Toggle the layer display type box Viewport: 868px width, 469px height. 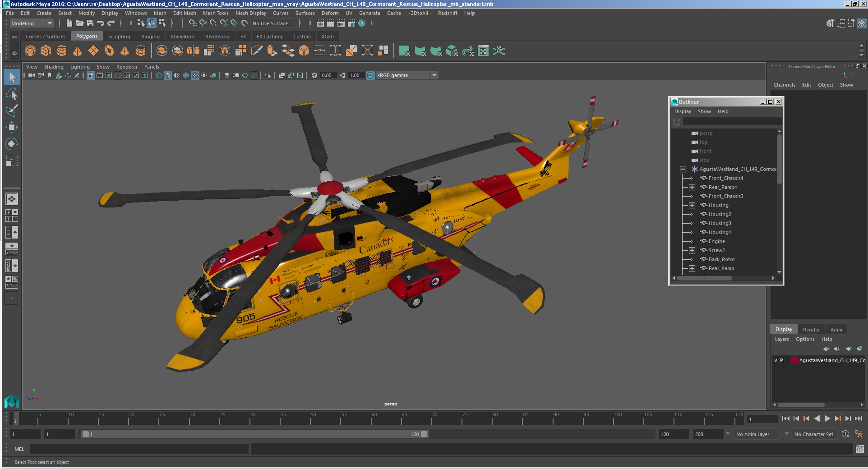[x=787, y=360]
